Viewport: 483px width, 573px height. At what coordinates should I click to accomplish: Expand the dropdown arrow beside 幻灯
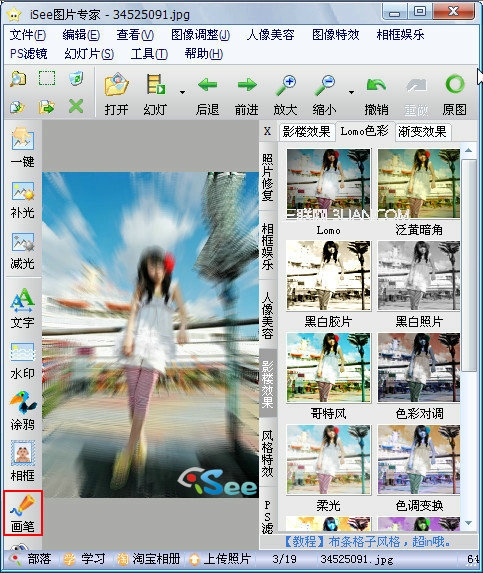click(x=182, y=92)
